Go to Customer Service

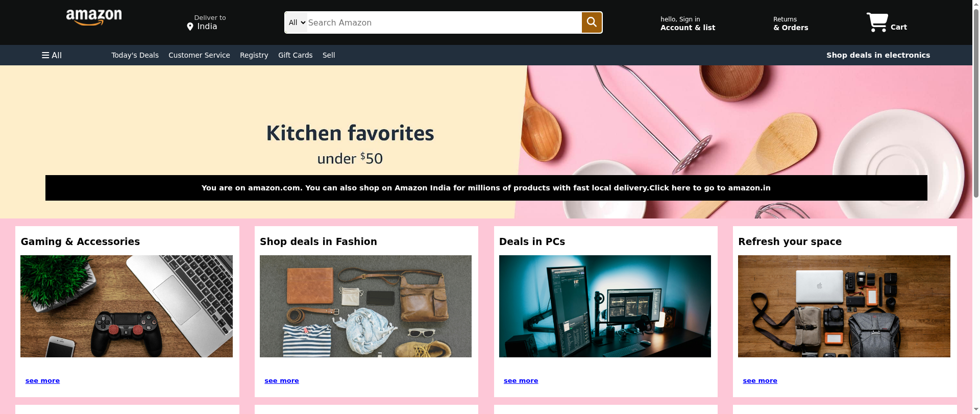[x=199, y=55]
